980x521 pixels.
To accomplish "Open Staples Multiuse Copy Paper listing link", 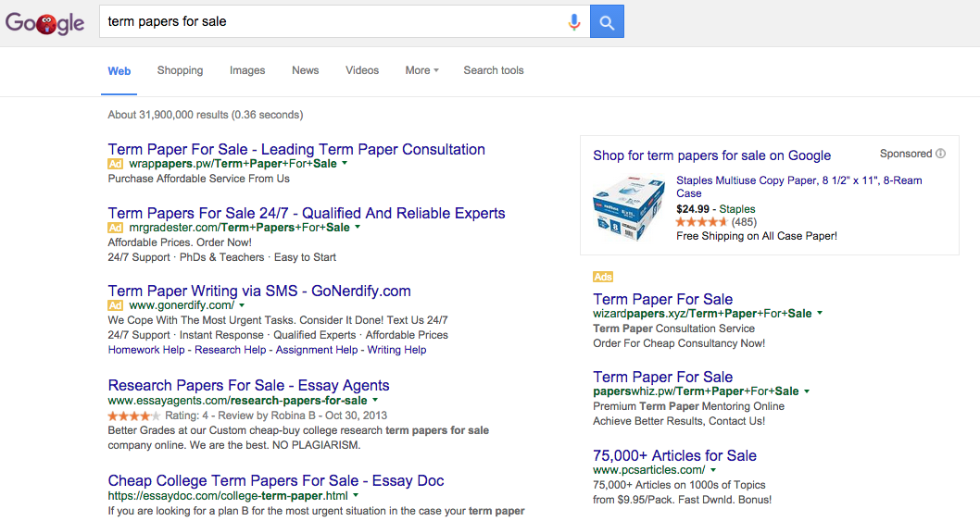I will click(798, 180).
